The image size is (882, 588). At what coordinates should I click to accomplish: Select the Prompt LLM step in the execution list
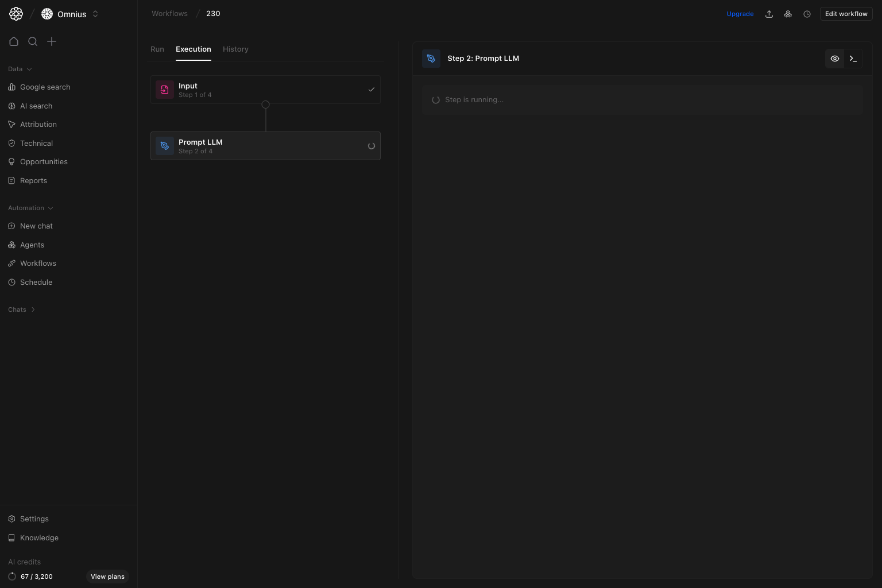click(x=265, y=146)
